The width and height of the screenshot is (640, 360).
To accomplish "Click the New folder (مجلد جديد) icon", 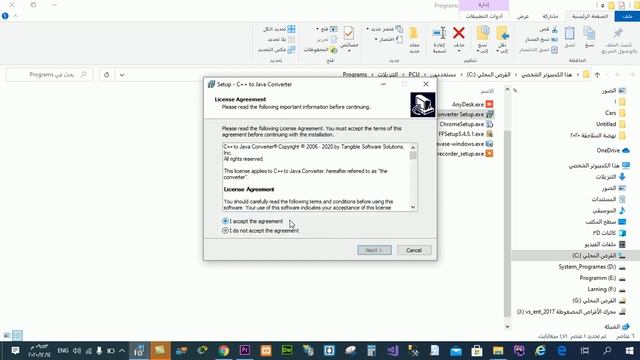I will 414,33.
